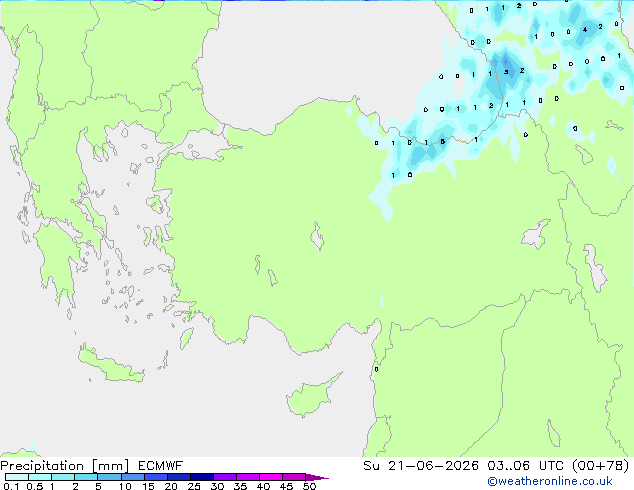Pick the legend swatch between 2 and 5

(x=86, y=477)
